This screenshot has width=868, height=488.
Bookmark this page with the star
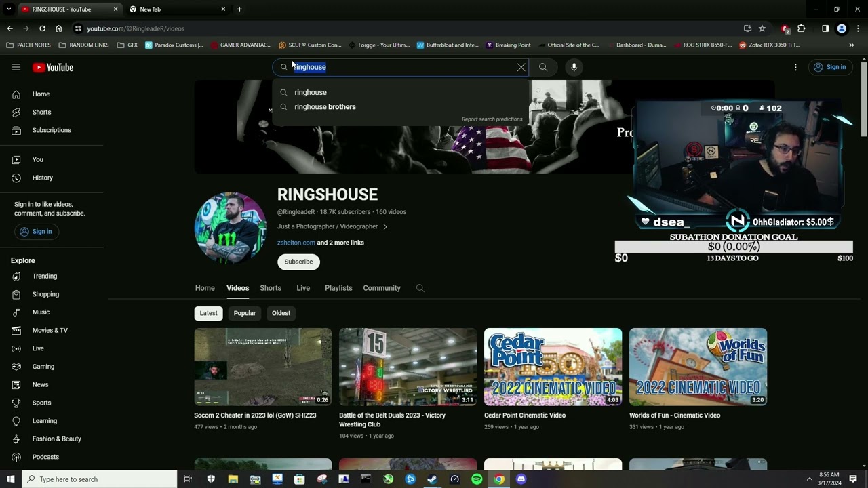pyautogui.click(x=762, y=28)
